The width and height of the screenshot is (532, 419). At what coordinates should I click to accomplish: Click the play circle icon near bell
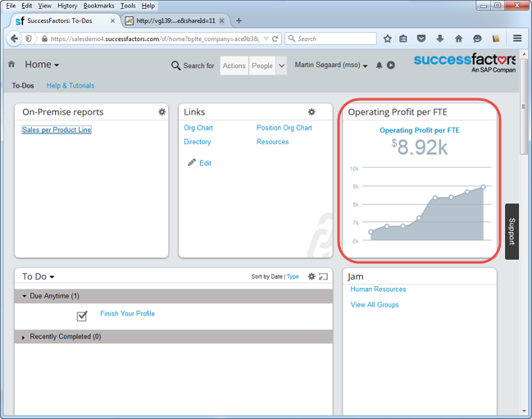[391, 65]
